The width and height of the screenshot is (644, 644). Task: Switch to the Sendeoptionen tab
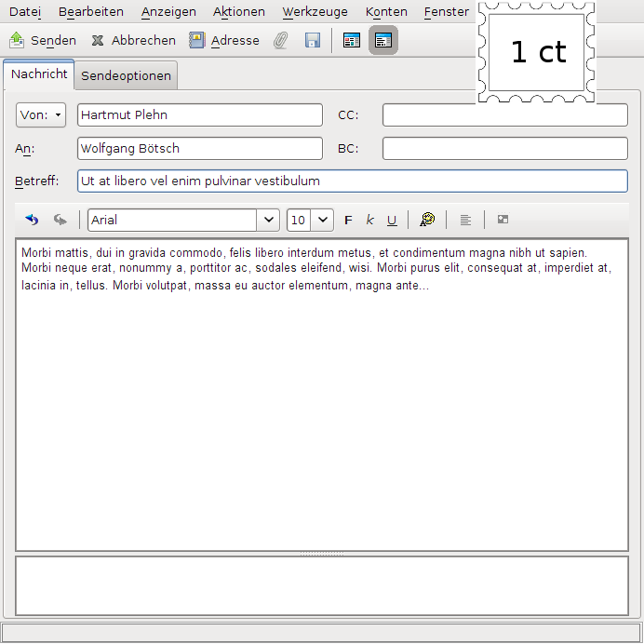tap(126, 75)
